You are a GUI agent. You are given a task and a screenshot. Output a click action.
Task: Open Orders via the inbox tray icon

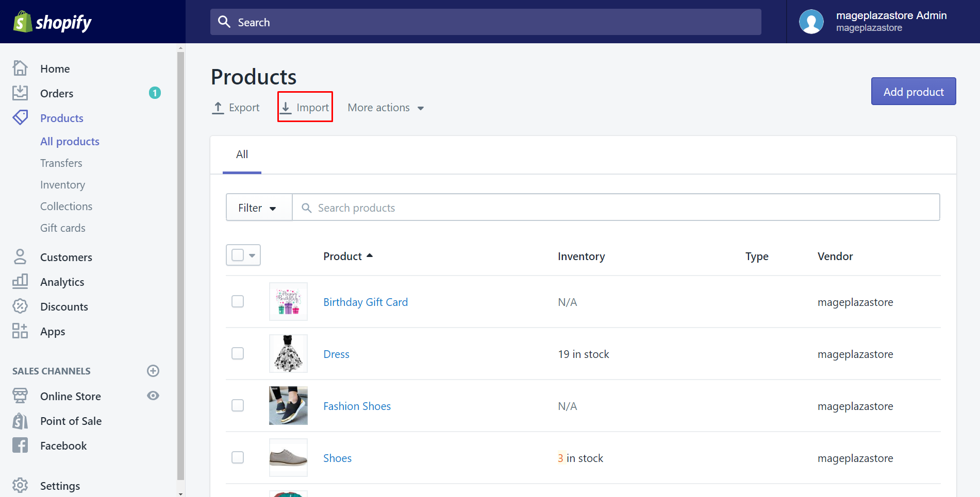(20, 93)
